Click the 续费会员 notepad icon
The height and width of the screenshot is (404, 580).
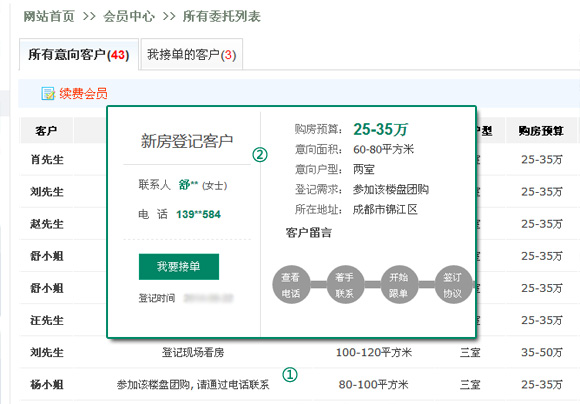(48, 94)
